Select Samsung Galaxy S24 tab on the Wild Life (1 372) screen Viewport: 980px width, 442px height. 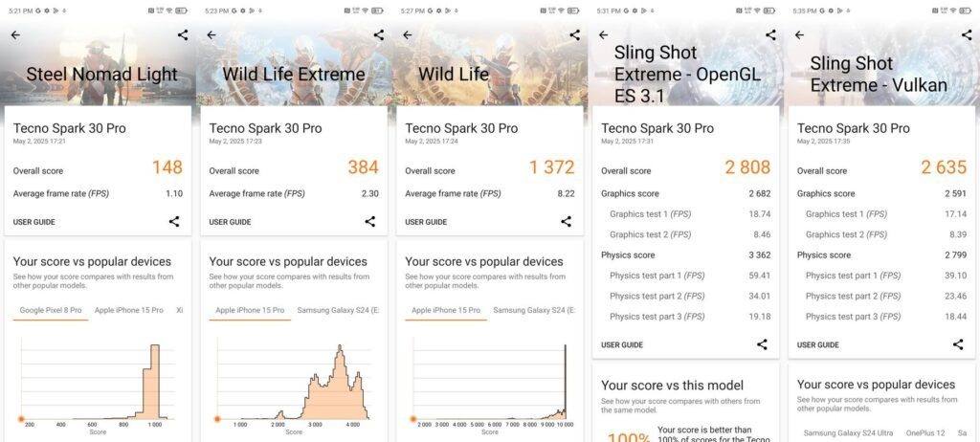coord(534,310)
